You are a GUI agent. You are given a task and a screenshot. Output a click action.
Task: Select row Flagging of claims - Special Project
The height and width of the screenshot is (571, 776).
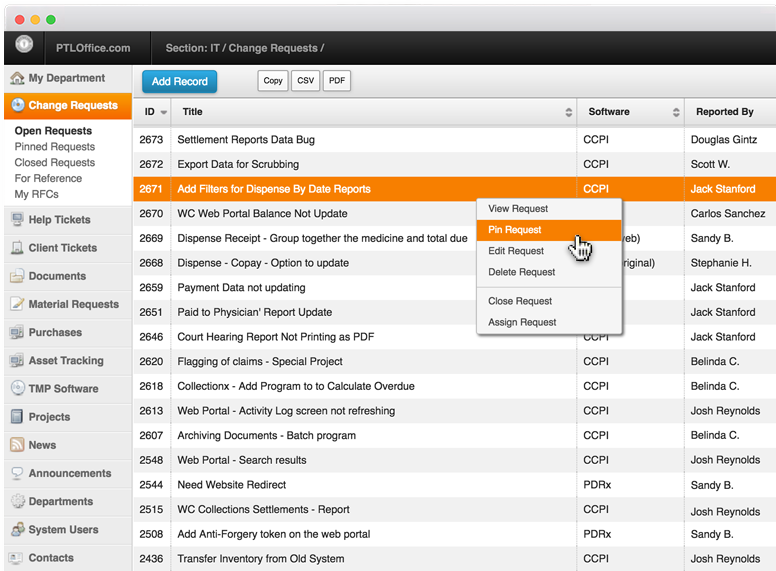click(454, 362)
